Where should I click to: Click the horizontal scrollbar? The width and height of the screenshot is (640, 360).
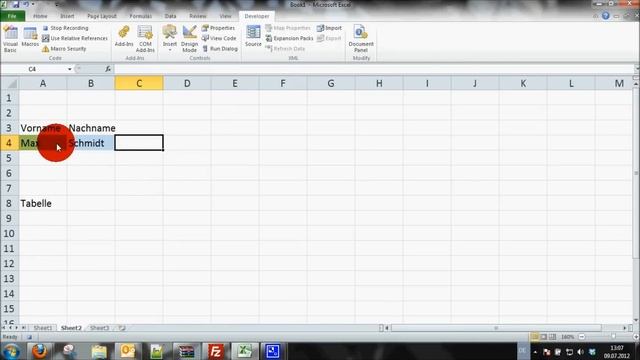tap(496, 328)
